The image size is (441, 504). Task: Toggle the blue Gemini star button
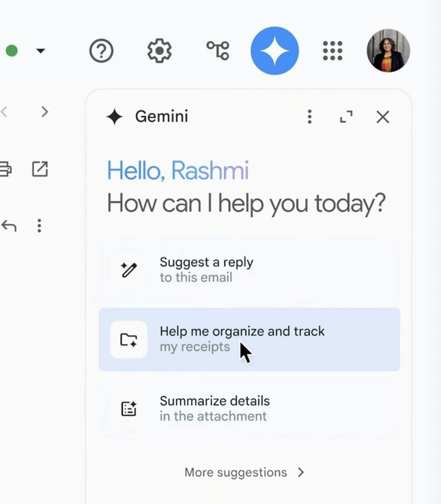point(275,51)
